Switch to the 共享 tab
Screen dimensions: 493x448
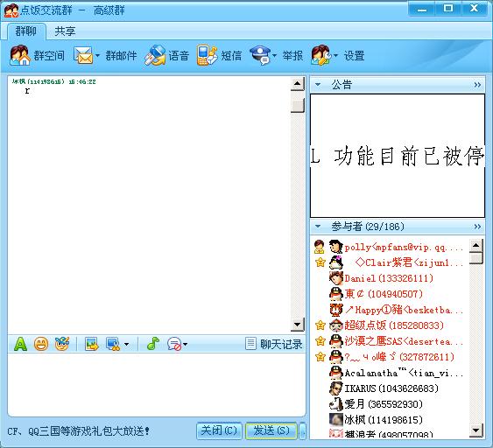(x=65, y=31)
